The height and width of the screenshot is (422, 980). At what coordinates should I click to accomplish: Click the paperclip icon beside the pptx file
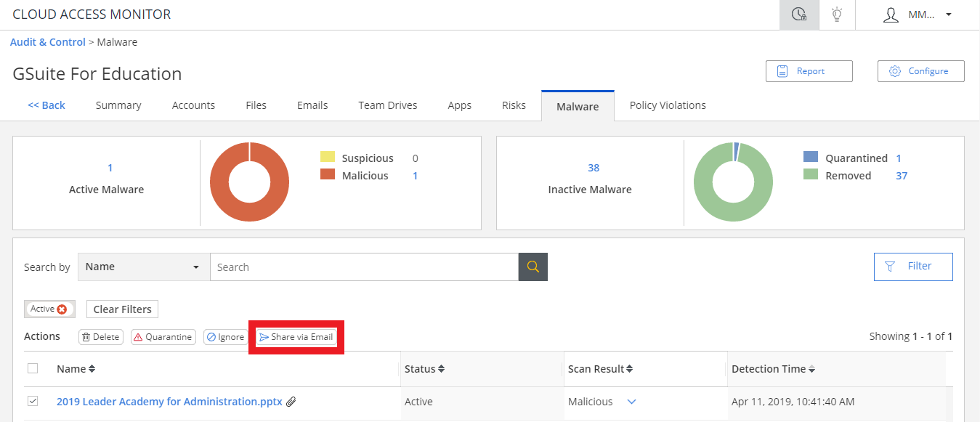(291, 402)
